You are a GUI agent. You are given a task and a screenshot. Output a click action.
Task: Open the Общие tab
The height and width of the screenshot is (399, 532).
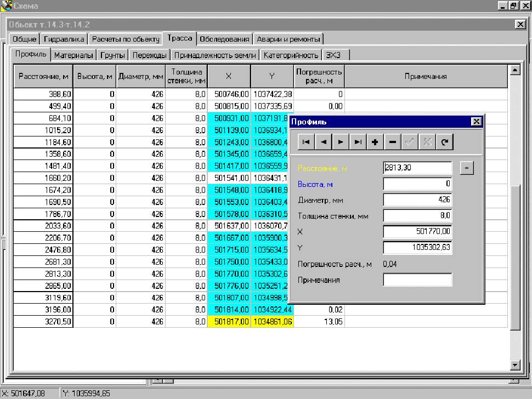[x=24, y=39]
